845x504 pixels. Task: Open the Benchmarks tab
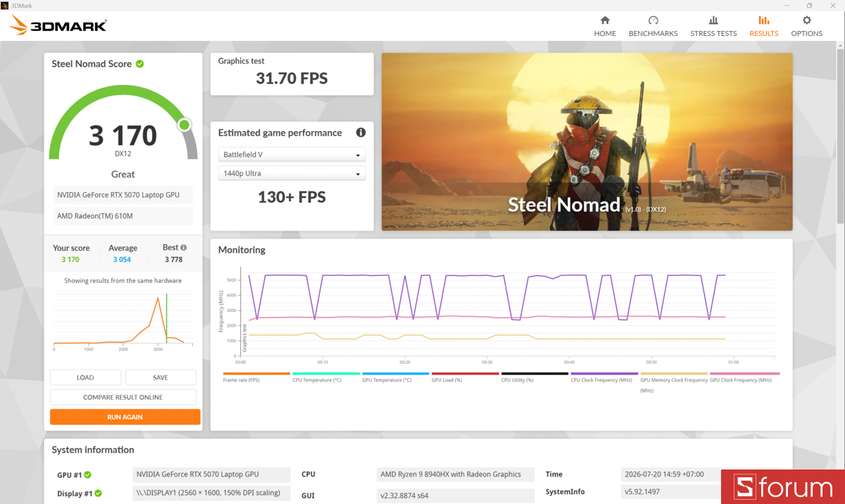tap(653, 26)
